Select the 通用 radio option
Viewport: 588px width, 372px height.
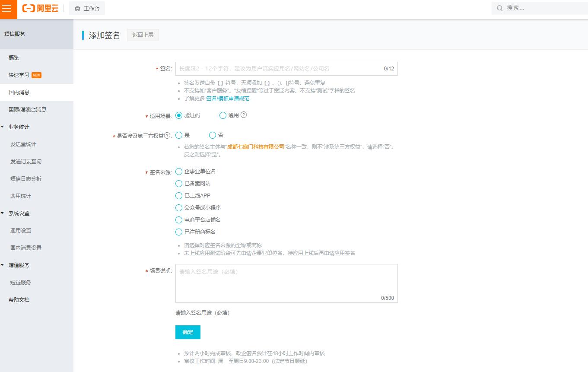pos(223,115)
